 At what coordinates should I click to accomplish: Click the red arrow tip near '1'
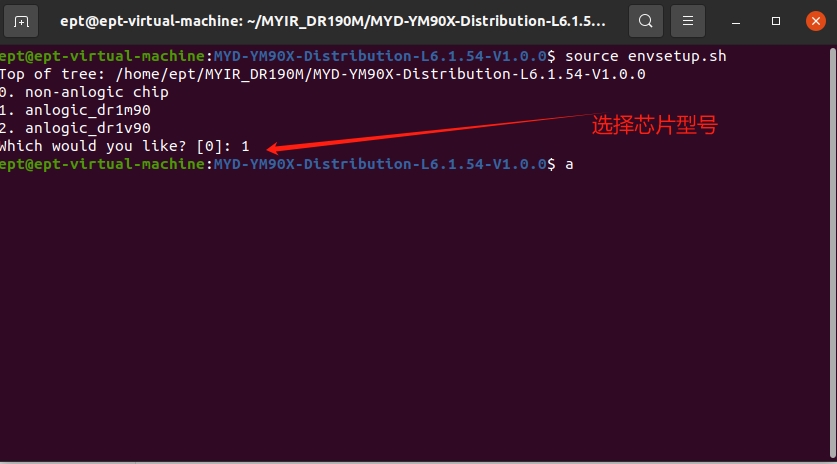click(270, 148)
